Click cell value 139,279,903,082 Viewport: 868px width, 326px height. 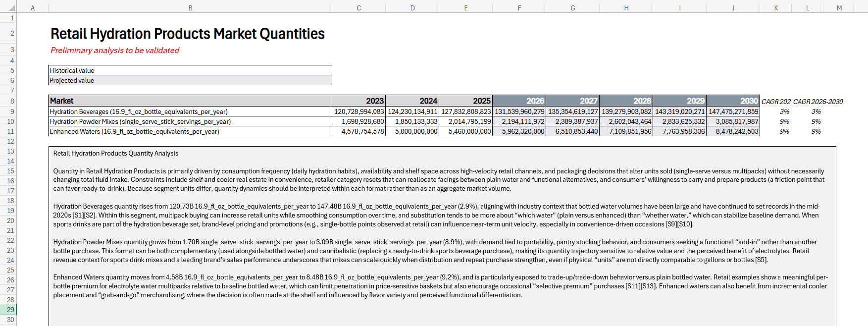[x=626, y=111]
